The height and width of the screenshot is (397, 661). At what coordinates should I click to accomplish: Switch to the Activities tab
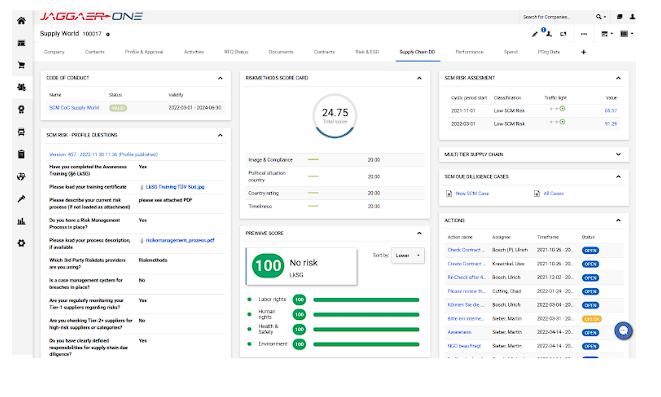coord(194,52)
